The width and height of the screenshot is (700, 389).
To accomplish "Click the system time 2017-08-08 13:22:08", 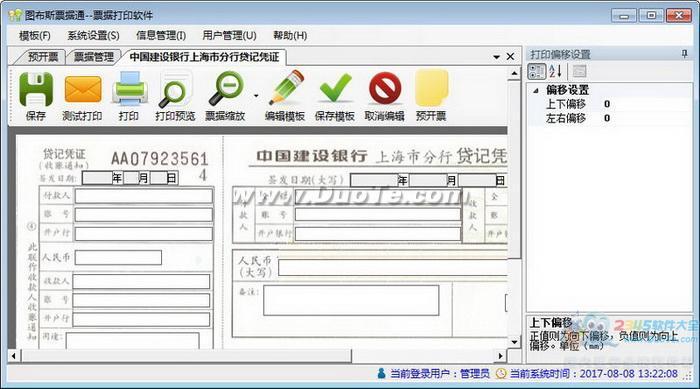I will [x=629, y=373].
